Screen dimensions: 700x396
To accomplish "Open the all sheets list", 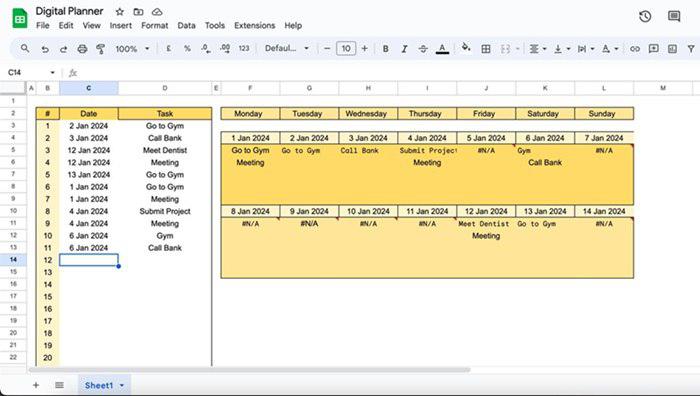I will [59, 385].
